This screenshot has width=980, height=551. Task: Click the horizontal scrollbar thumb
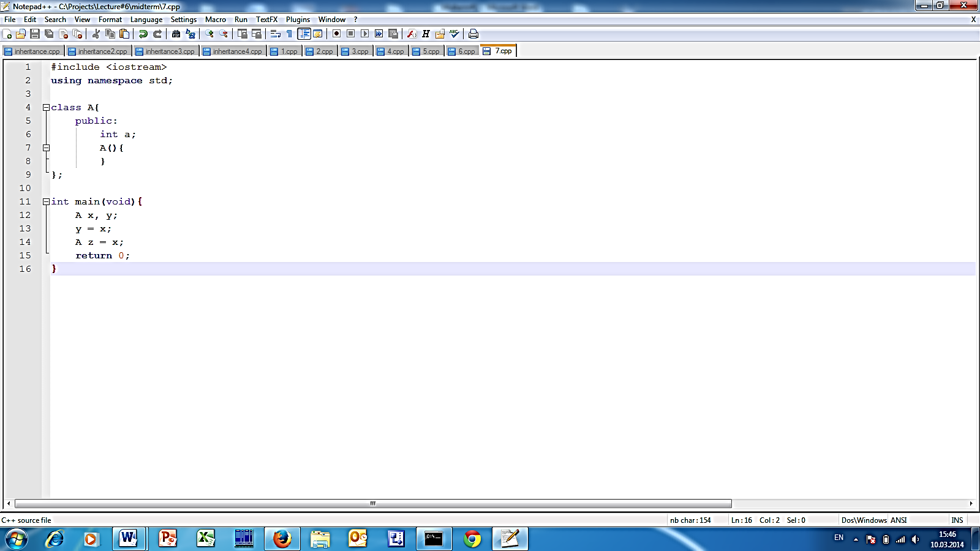[373, 503]
